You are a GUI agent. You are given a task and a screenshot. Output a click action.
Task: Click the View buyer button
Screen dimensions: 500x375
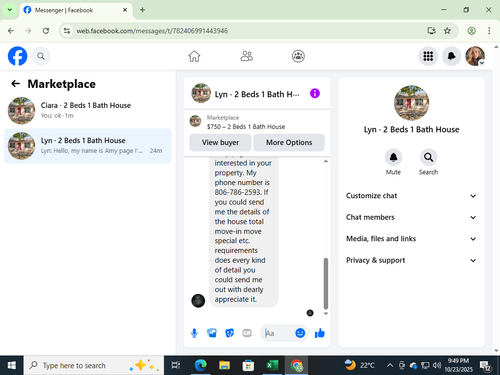[x=220, y=143]
